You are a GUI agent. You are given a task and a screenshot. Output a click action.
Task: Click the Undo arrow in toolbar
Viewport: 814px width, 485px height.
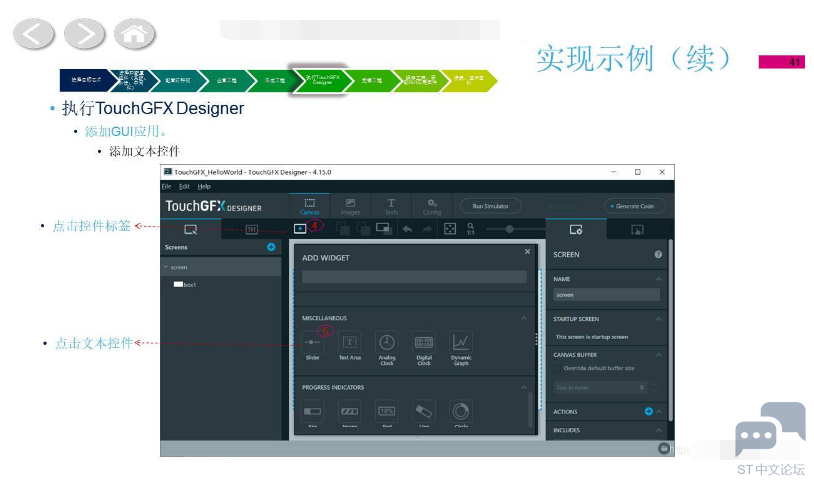click(x=408, y=229)
